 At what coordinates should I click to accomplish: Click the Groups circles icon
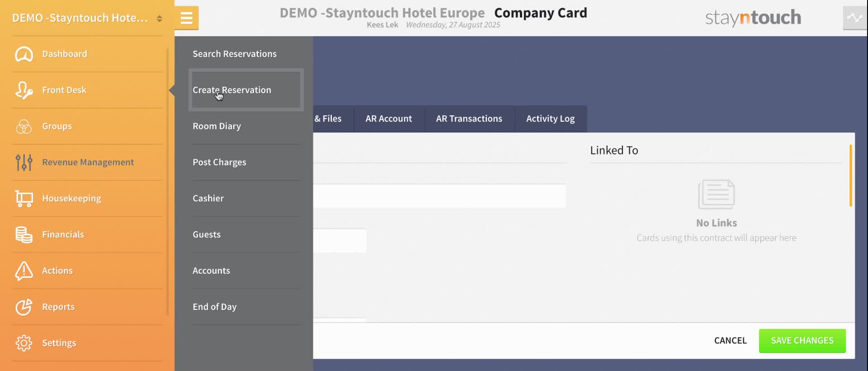(24, 126)
